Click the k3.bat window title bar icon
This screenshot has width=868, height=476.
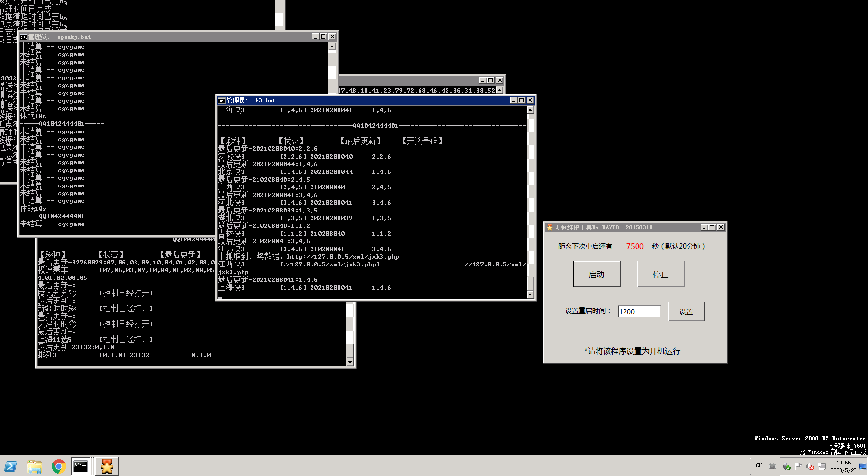pos(222,100)
